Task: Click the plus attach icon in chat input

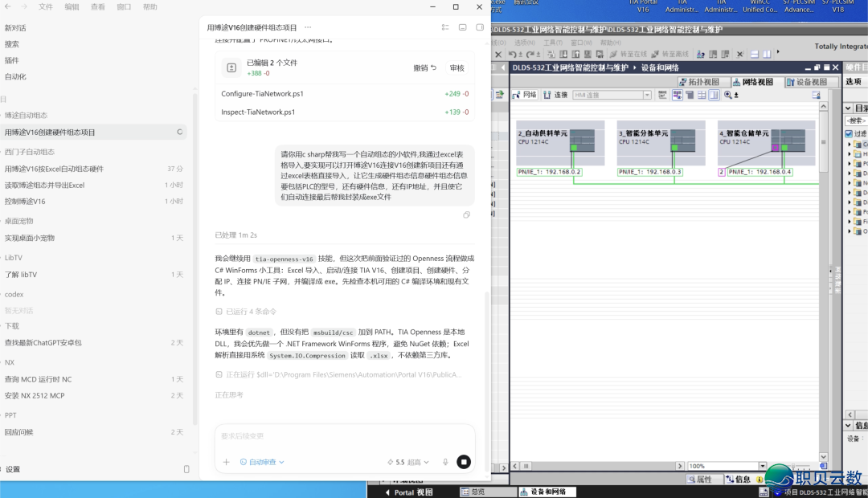Action: 226,462
